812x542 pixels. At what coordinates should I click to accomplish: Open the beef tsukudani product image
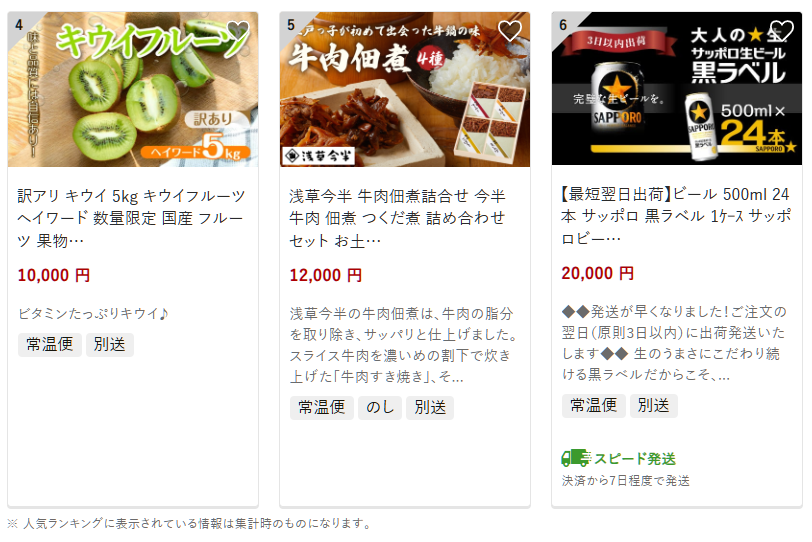coord(405,89)
